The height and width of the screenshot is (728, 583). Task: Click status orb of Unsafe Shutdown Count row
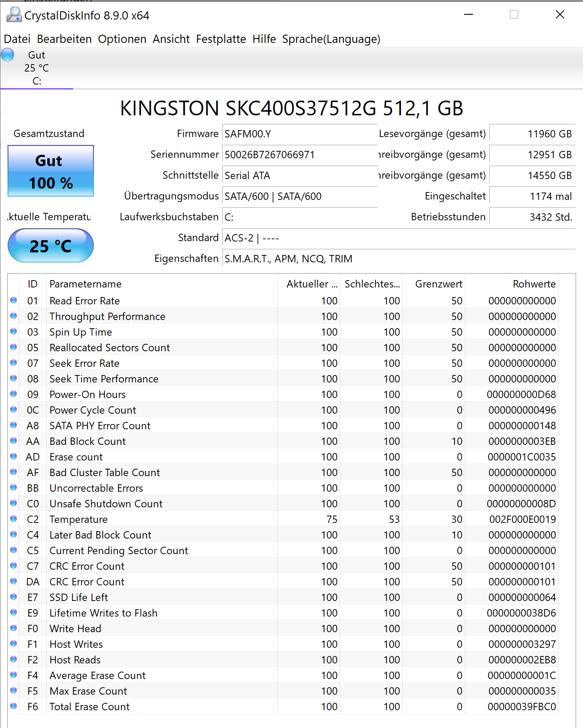click(13, 503)
